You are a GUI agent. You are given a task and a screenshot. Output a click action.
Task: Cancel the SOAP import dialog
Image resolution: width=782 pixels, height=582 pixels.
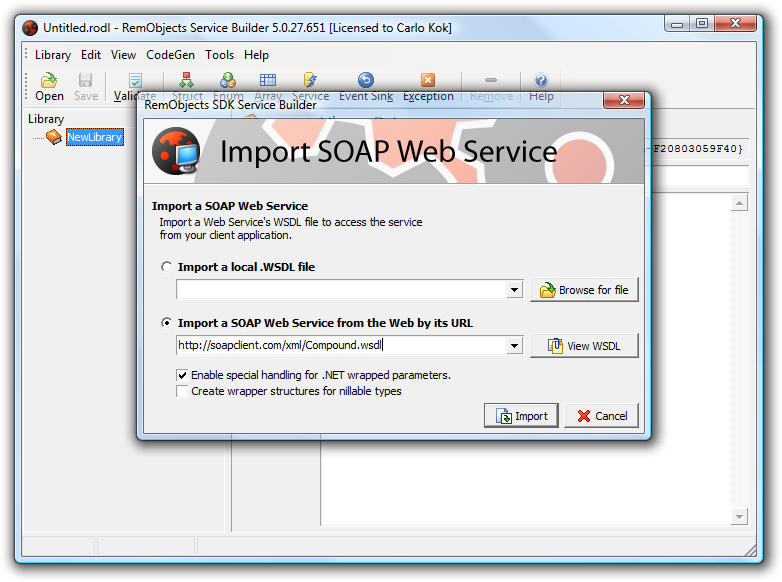click(x=601, y=416)
